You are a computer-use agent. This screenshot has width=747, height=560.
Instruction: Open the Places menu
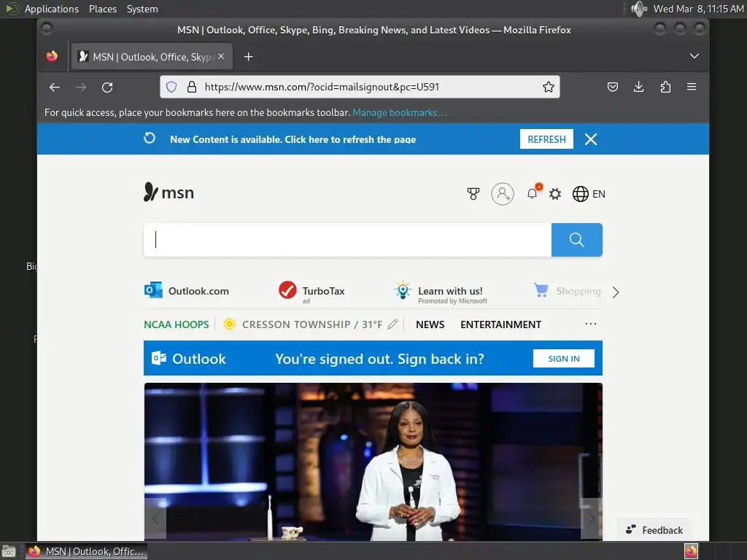coord(103,9)
